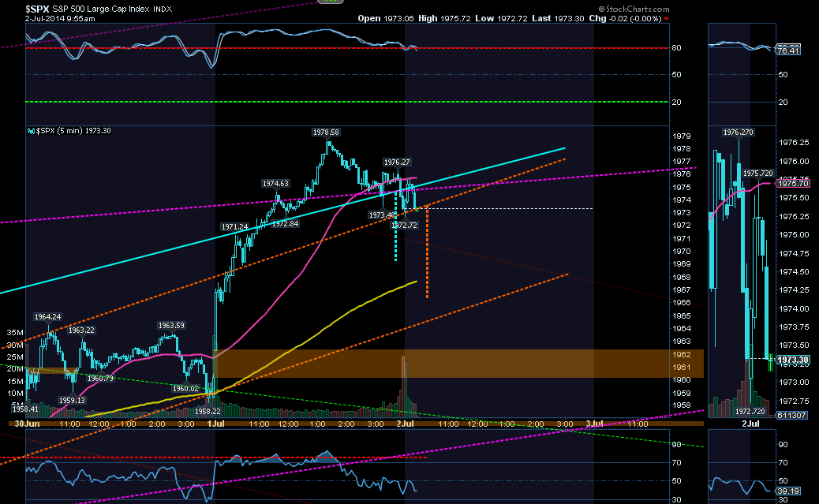Click the 1958.41 price annotation
The image size is (819, 504).
[x=25, y=409]
